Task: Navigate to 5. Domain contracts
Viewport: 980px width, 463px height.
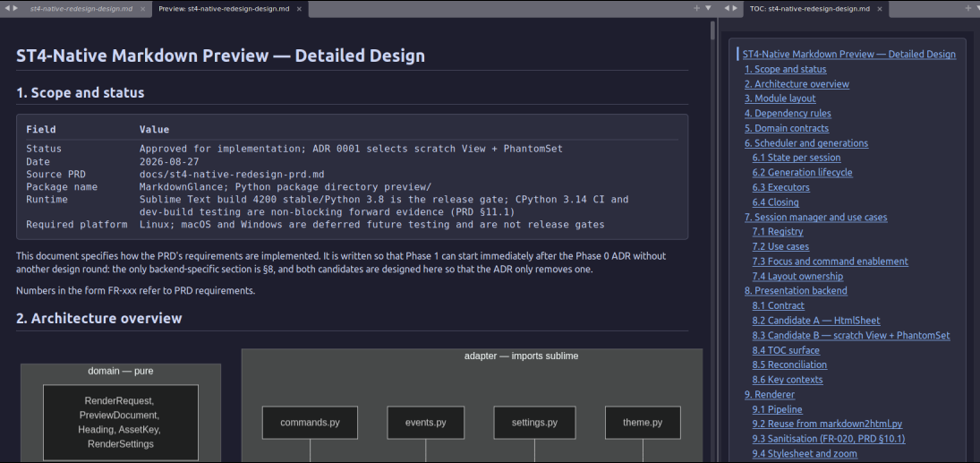Action: (x=787, y=128)
